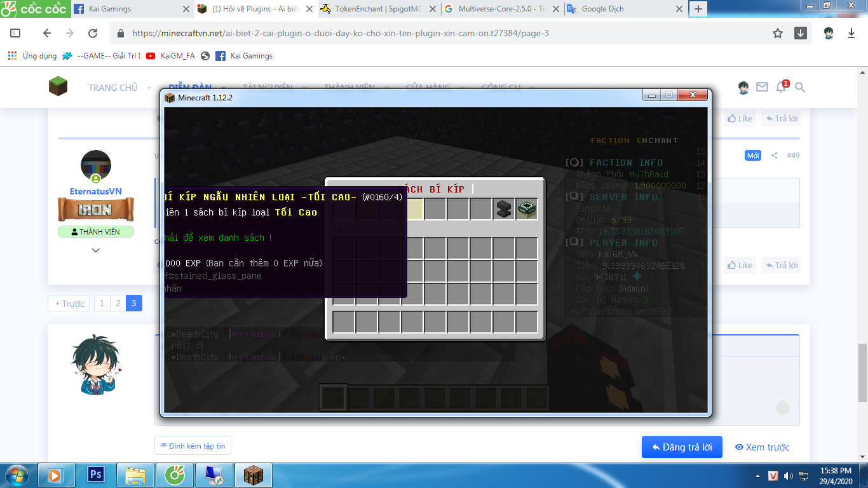Click the page vertical scrollbar thumb
The image size is (868, 488).
pyautogui.click(x=862, y=373)
